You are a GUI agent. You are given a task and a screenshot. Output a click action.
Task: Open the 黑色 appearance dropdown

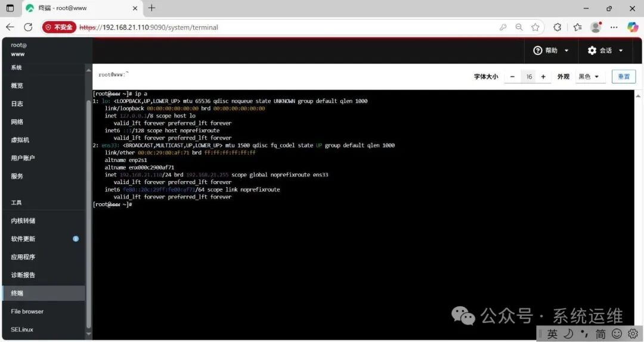589,77
